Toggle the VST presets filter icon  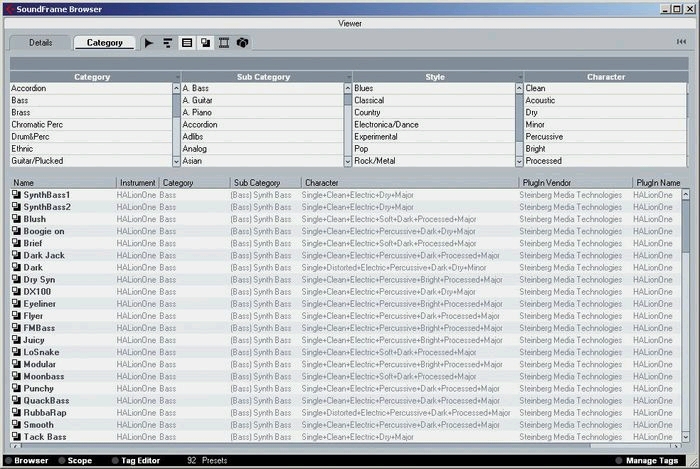(205, 43)
